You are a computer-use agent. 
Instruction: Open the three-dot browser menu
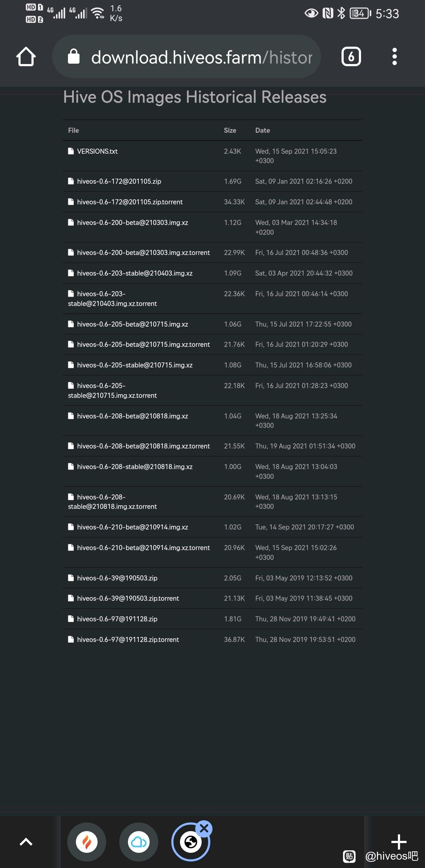tap(394, 57)
